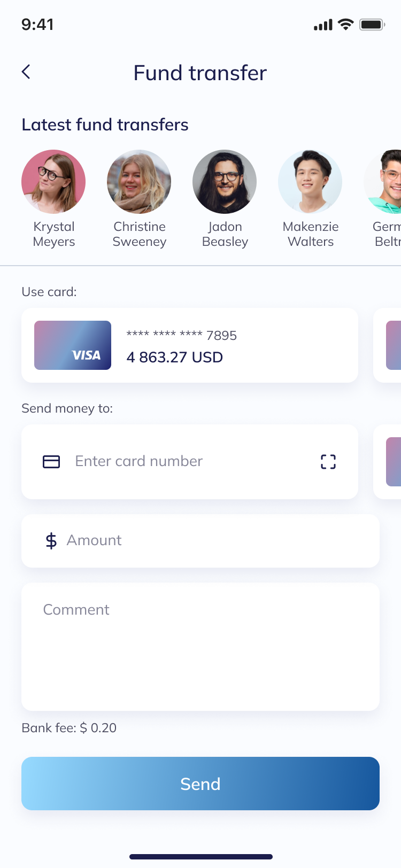401x868 pixels.
Task: Select the Visa card logo
Action: pos(73,345)
